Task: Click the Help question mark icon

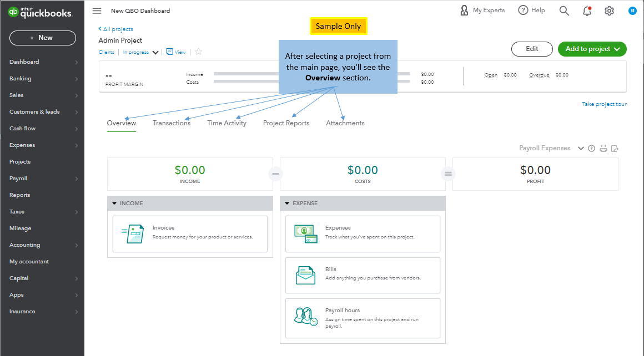Action: [523, 10]
